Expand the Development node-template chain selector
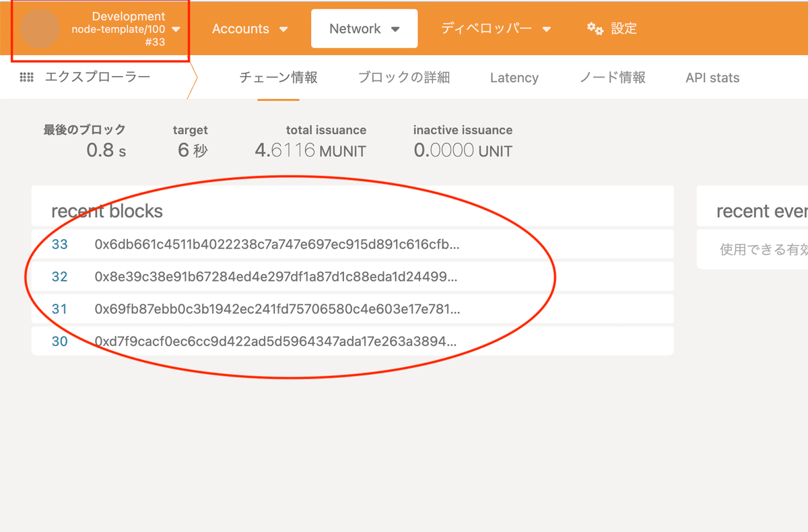This screenshot has width=808, height=532. 101,29
